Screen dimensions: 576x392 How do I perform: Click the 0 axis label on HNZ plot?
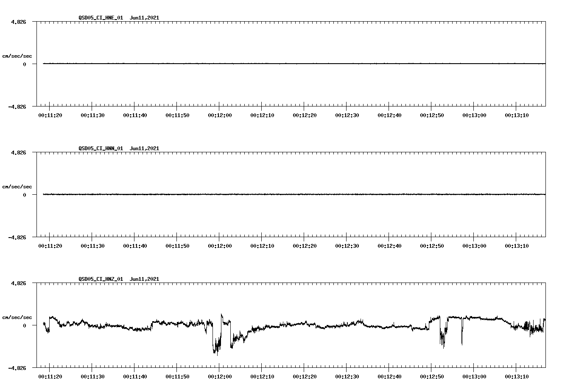tap(25, 325)
